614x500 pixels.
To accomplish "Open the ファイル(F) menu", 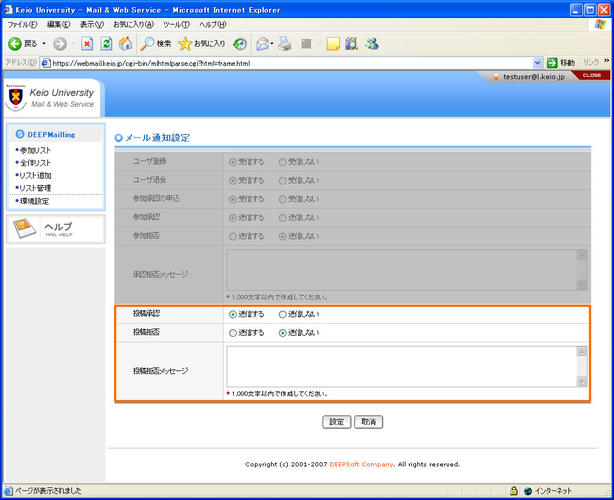I will 22,24.
